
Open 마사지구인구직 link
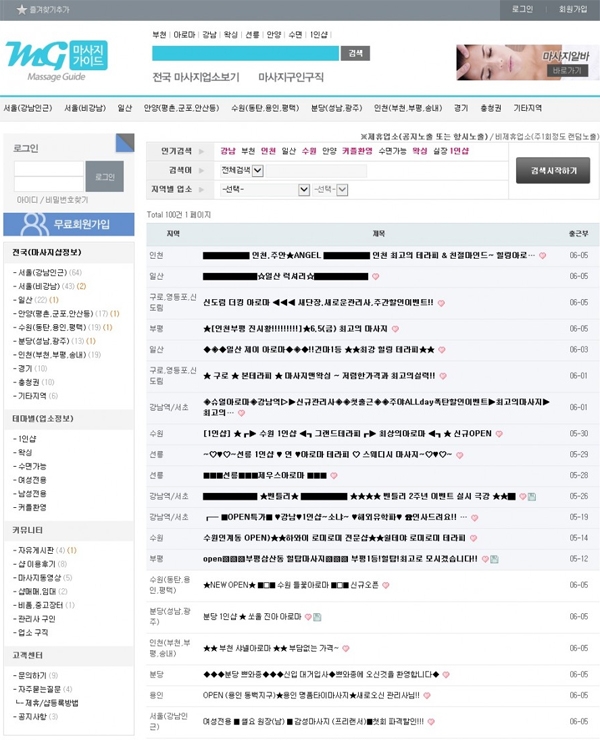(x=291, y=77)
